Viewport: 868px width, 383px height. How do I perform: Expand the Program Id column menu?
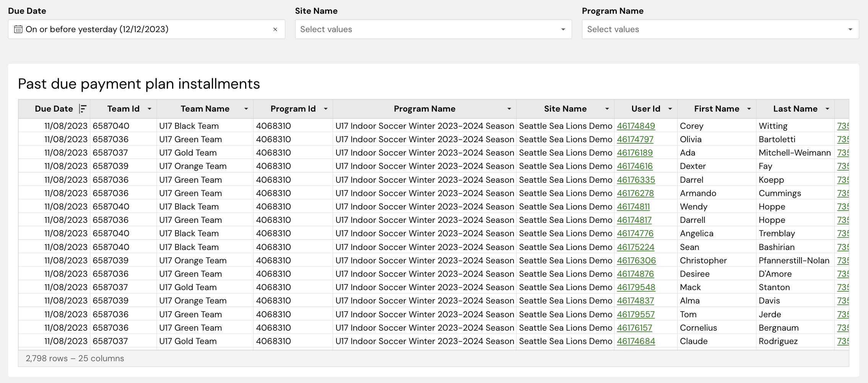pyautogui.click(x=326, y=109)
